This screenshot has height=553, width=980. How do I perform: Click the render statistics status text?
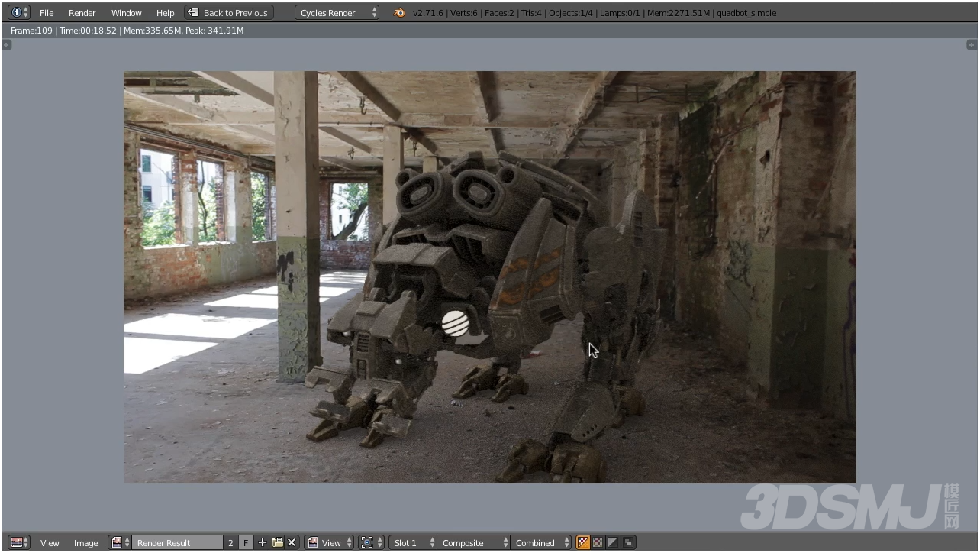point(595,13)
